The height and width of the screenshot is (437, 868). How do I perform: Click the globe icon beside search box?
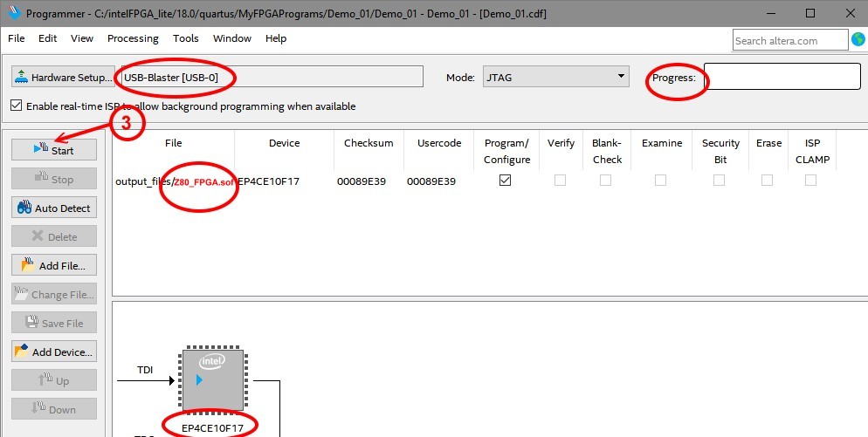(x=858, y=39)
